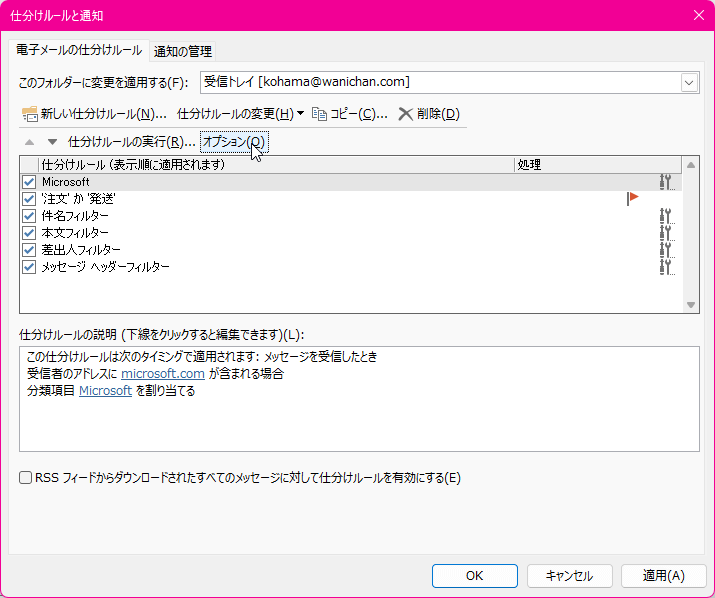Click 処理 column header

coord(598,165)
